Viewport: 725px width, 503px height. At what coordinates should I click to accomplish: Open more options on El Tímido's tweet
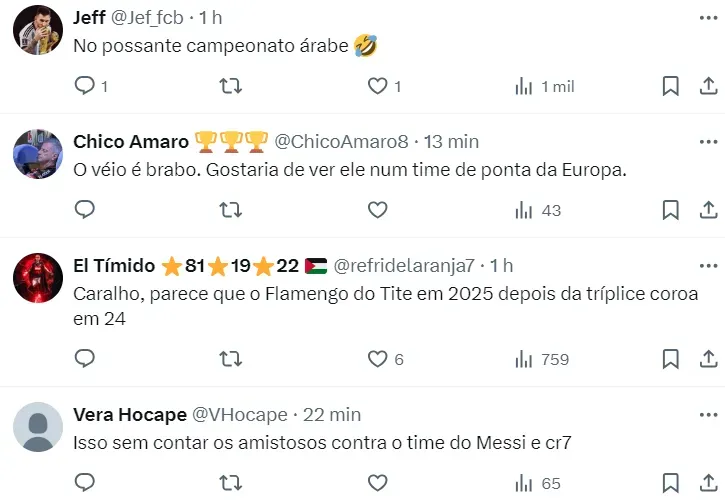707,266
